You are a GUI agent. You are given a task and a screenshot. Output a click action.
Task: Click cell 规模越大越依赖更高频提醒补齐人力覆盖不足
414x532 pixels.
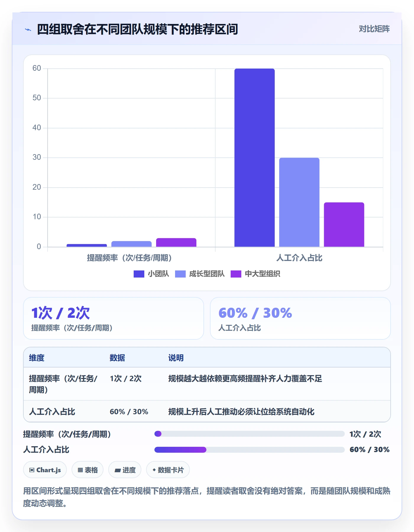[x=245, y=378]
